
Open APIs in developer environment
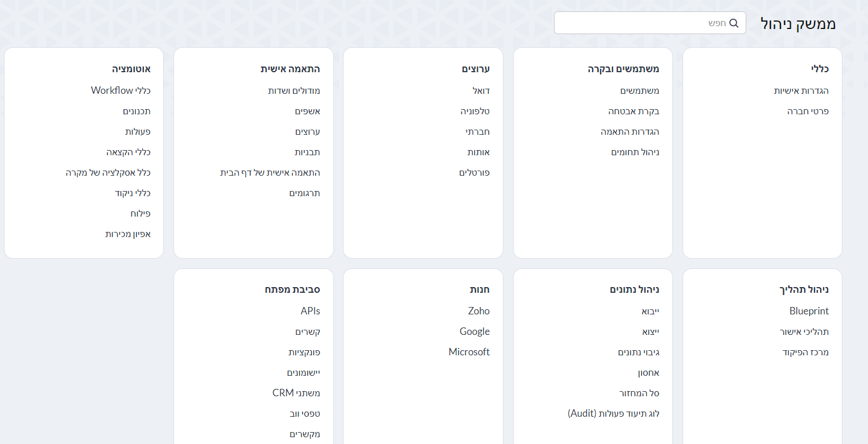310,312
